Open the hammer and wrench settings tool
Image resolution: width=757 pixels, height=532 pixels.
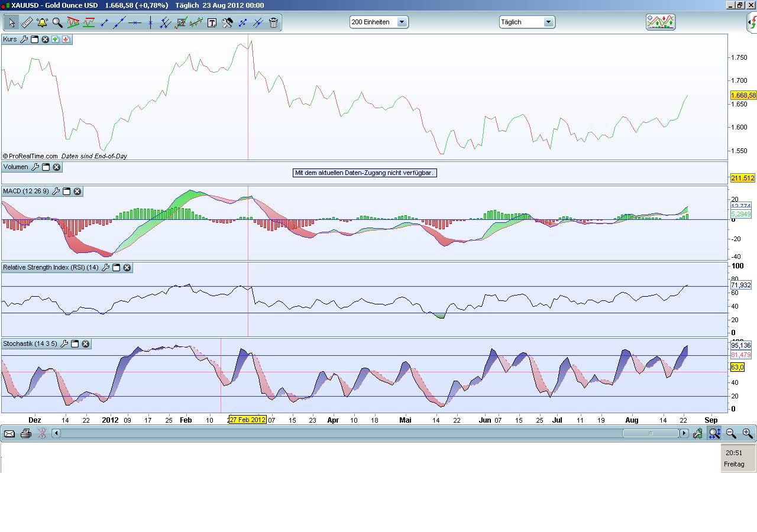click(227, 22)
